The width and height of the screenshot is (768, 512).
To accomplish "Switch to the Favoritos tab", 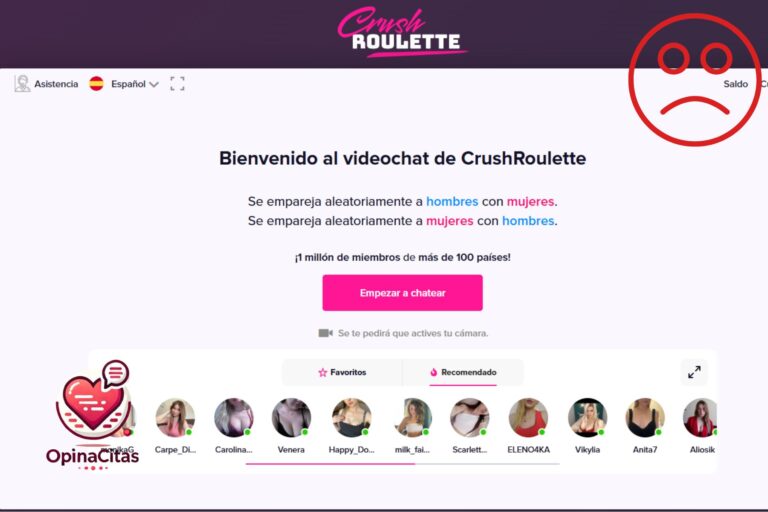I will point(342,372).
